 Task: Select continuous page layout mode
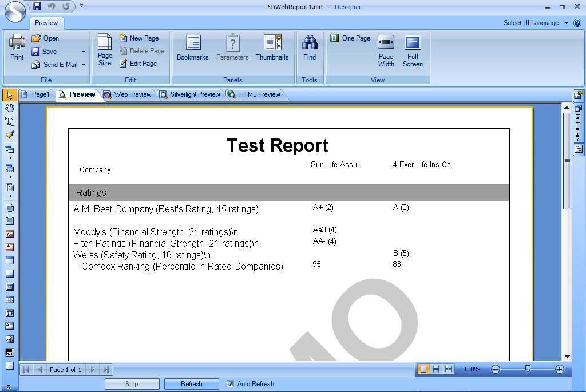435,369
